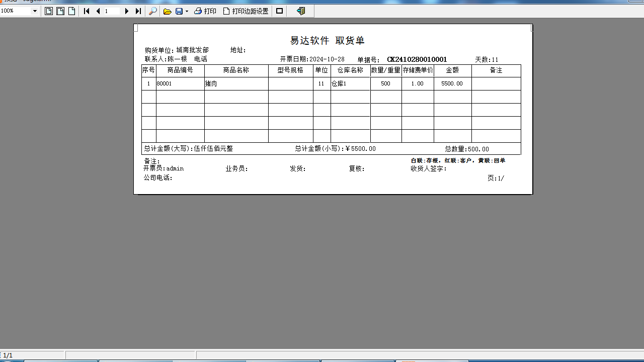This screenshot has width=644, height=362.
Task: Open a saved report file
Action: (168, 11)
